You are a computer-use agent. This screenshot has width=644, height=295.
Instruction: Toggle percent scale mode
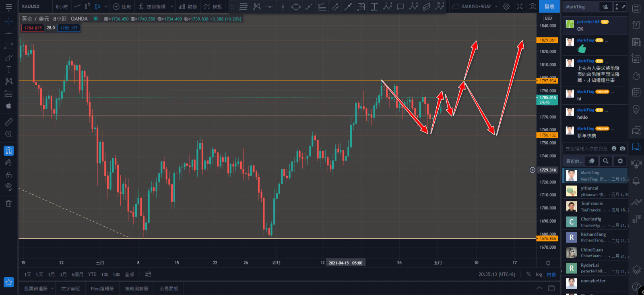(x=528, y=274)
